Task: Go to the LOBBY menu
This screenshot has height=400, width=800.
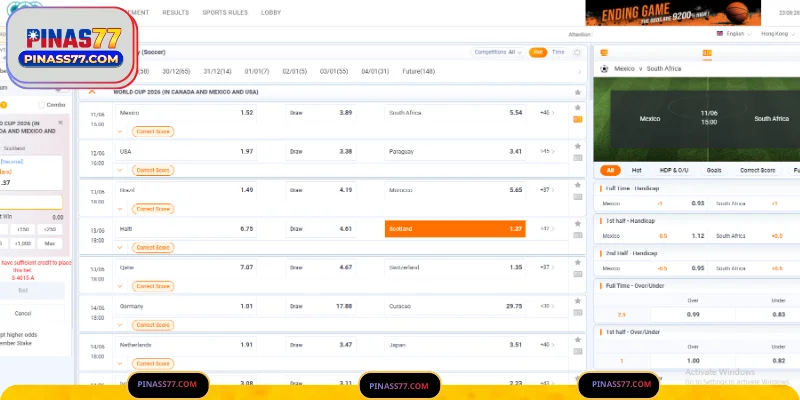Action: [271, 13]
